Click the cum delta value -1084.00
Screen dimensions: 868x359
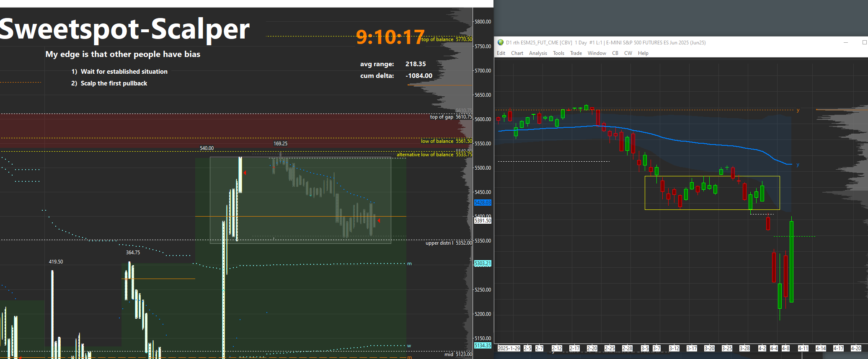(419, 76)
